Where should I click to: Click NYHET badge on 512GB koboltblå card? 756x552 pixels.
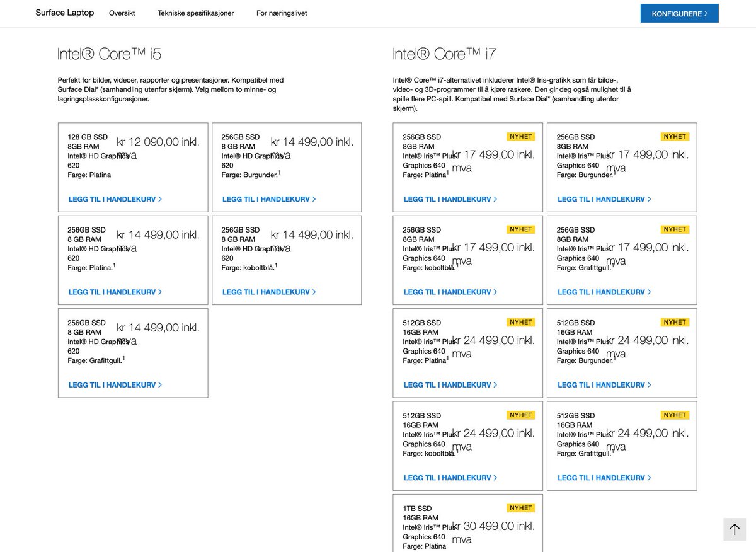[x=521, y=415]
